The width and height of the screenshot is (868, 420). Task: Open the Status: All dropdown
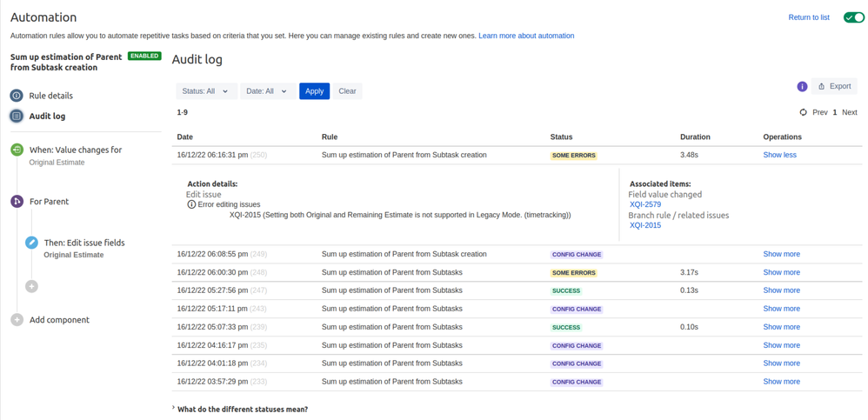click(x=205, y=91)
